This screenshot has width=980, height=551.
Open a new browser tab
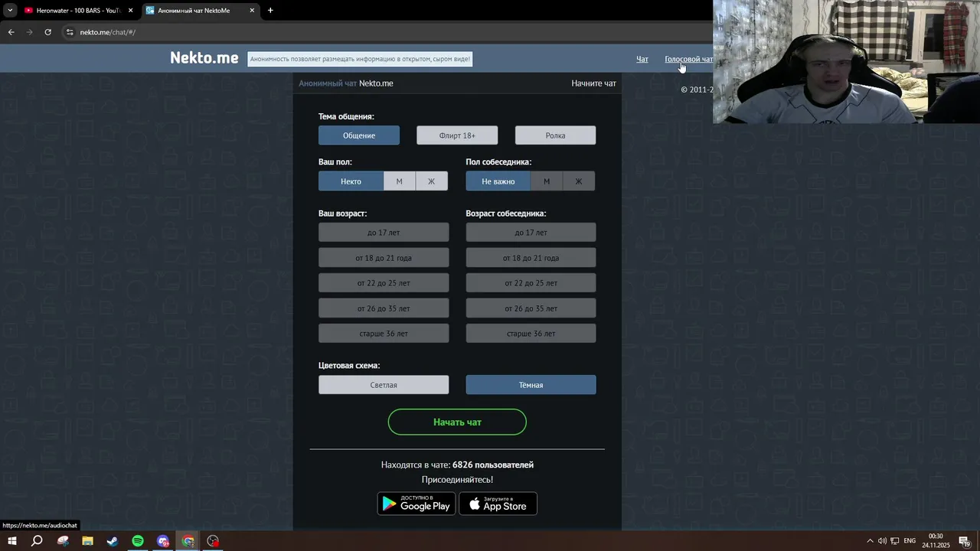(x=270, y=11)
